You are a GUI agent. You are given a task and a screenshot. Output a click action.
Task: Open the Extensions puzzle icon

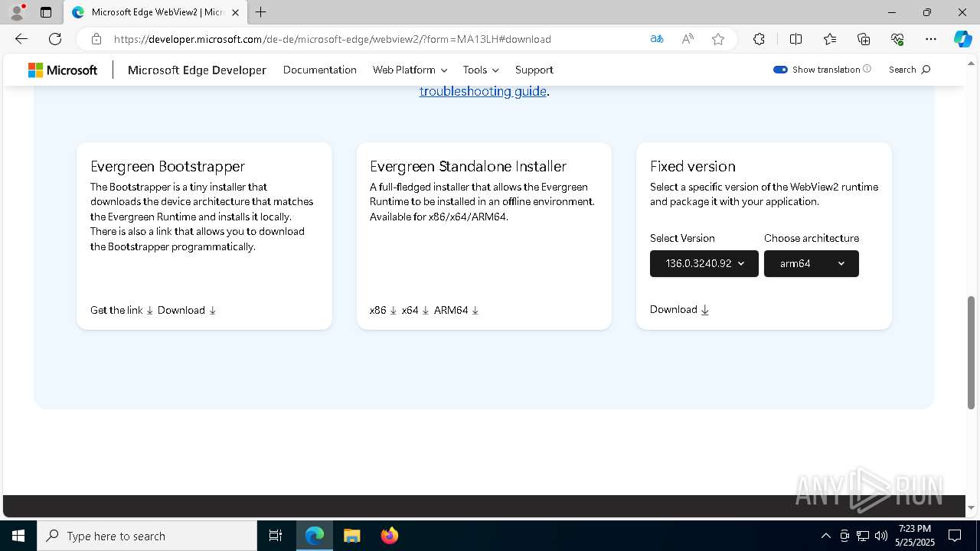[759, 39]
